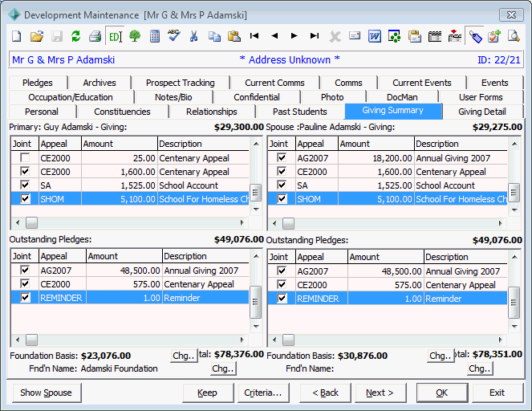Image resolution: width=532 pixels, height=411 pixels.
Task: Click the clipboard Paste icon
Action: [x=234, y=36]
